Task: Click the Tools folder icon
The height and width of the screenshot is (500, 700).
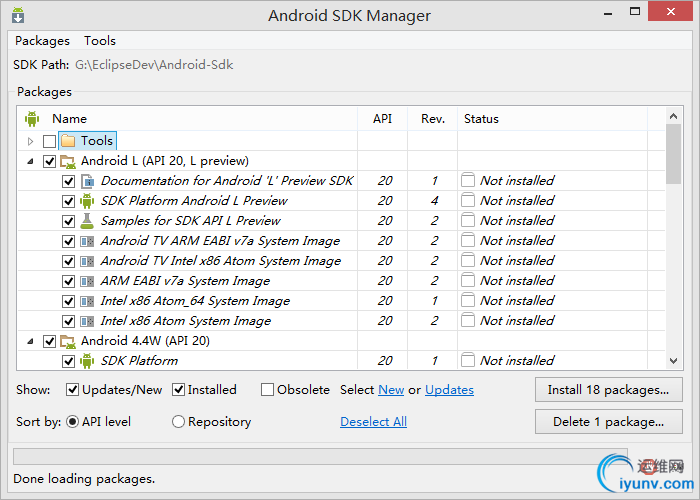Action: pos(68,141)
